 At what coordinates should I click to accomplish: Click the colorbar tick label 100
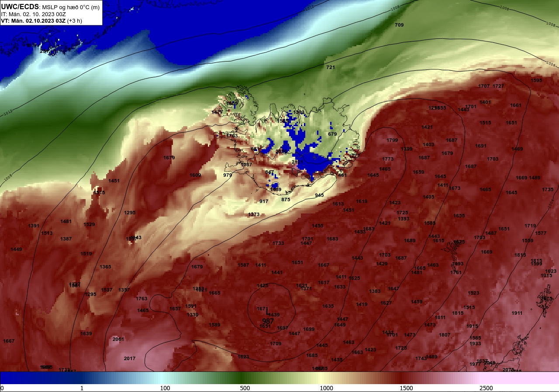(165, 388)
